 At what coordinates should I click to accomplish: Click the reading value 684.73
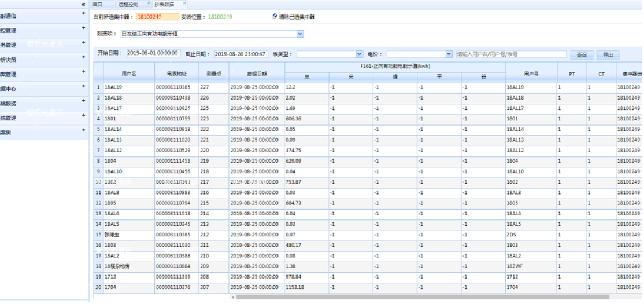point(293,203)
